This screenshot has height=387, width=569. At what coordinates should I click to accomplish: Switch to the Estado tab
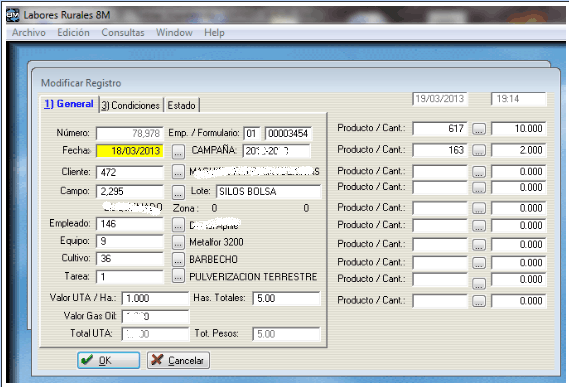click(181, 106)
